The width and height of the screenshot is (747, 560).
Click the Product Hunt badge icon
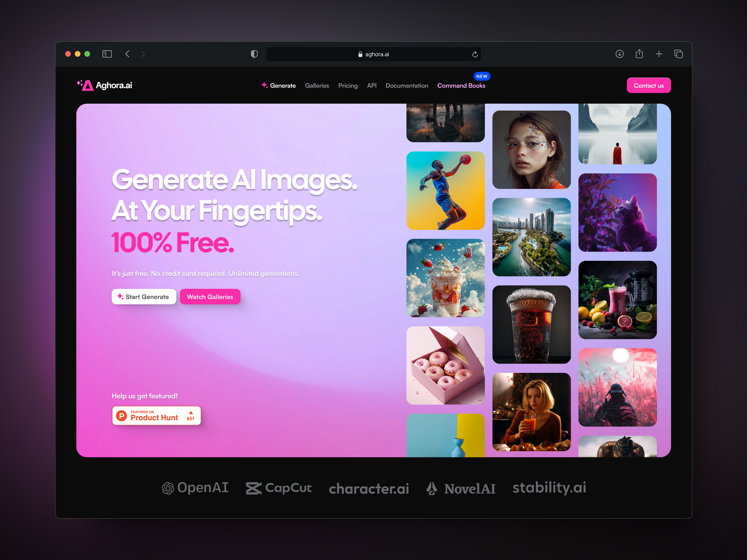coord(123,416)
